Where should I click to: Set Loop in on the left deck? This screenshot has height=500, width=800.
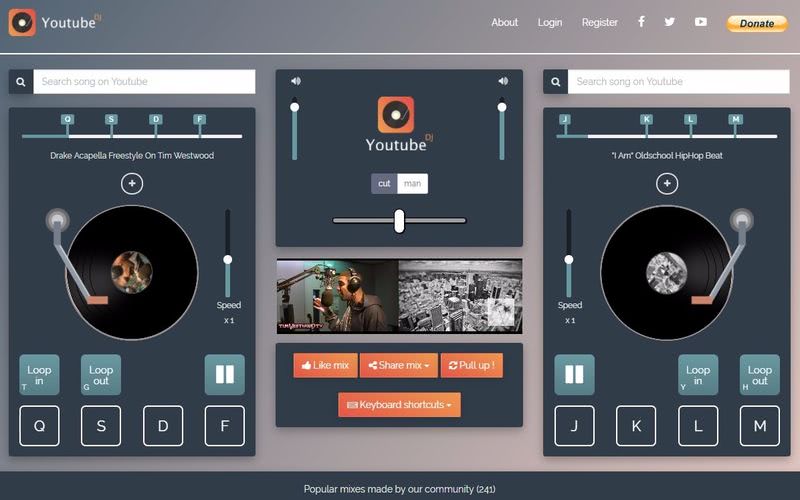39,374
